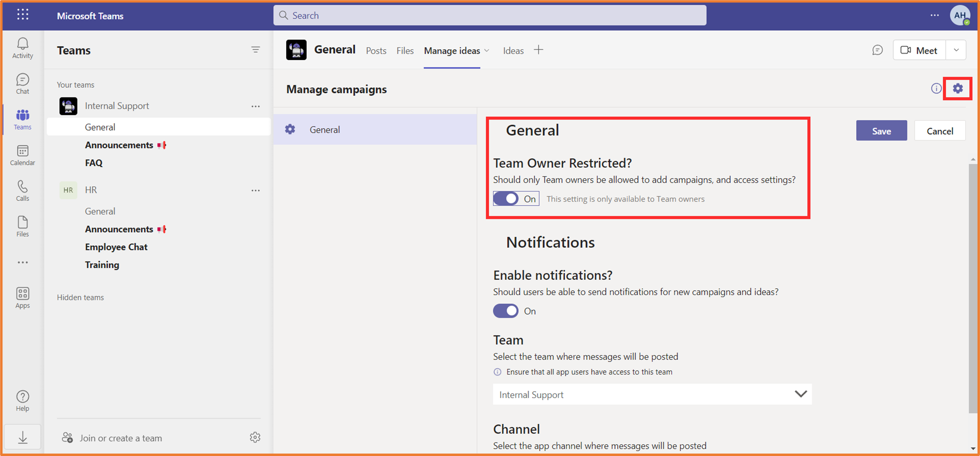980x456 pixels.
Task: Switch to Chat in the left sidebar
Action: (x=22, y=83)
